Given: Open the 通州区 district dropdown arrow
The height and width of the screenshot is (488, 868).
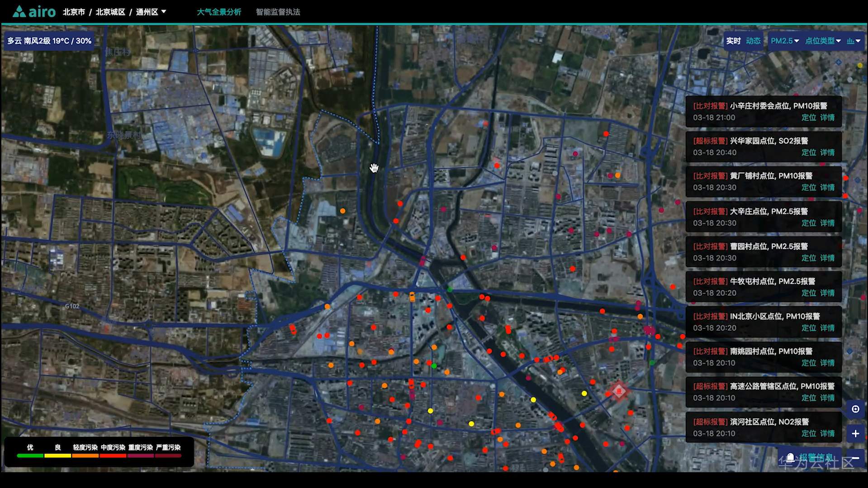Looking at the screenshot, I should 164,12.
